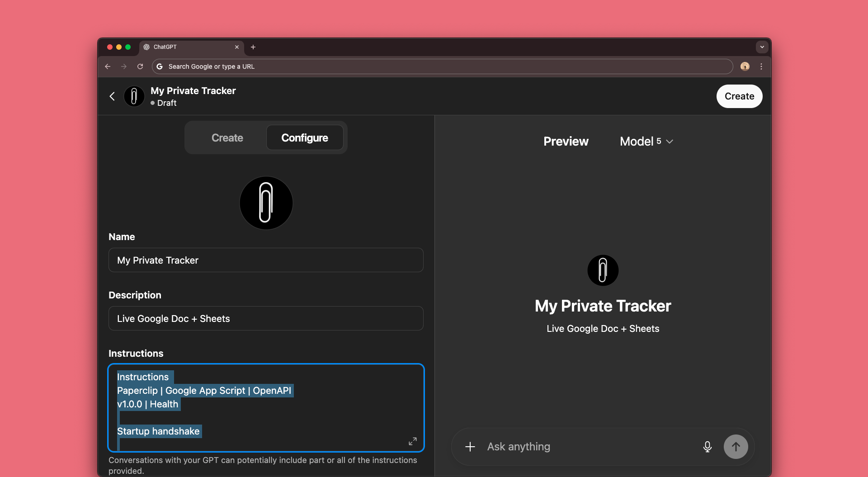Open a new browser tab with plus

pyautogui.click(x=253, y=47)
